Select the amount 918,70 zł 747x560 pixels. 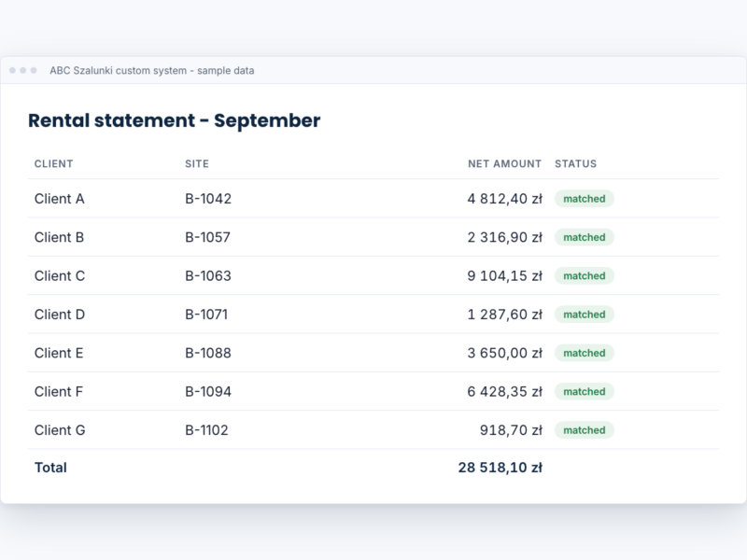511,430
